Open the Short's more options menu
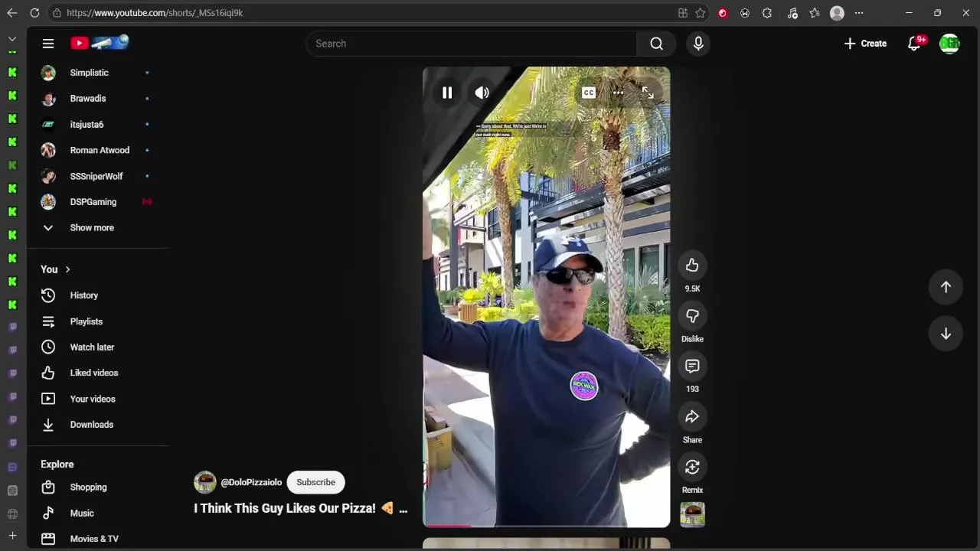 (618, 93)
